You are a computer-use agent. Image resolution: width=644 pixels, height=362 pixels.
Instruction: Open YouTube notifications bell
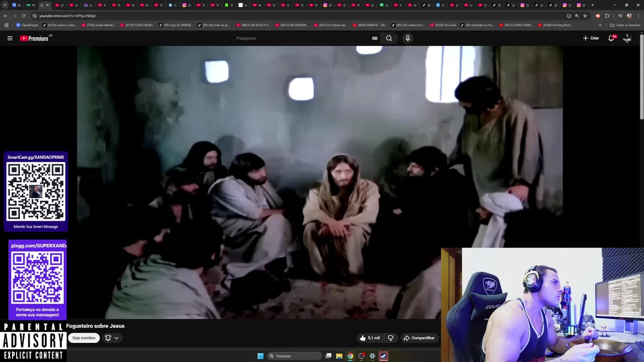point(611,38)
